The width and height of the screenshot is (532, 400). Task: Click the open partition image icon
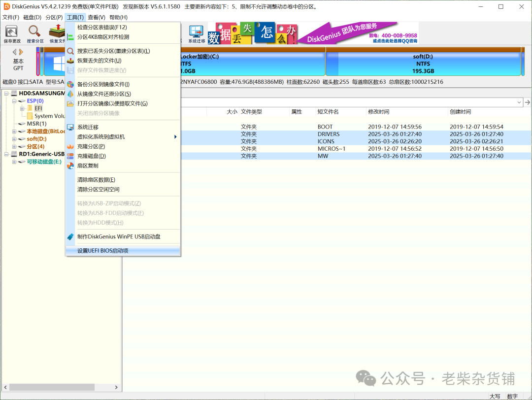coord(70,103)
